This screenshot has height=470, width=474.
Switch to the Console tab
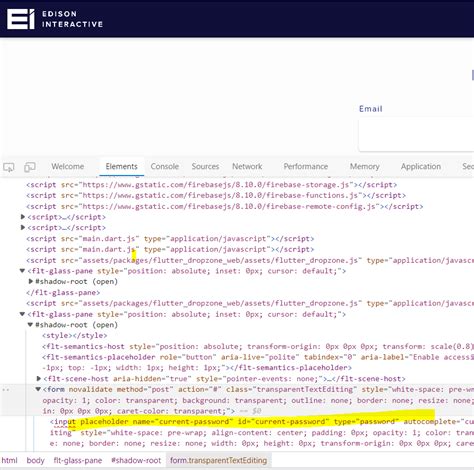(165, 166)
